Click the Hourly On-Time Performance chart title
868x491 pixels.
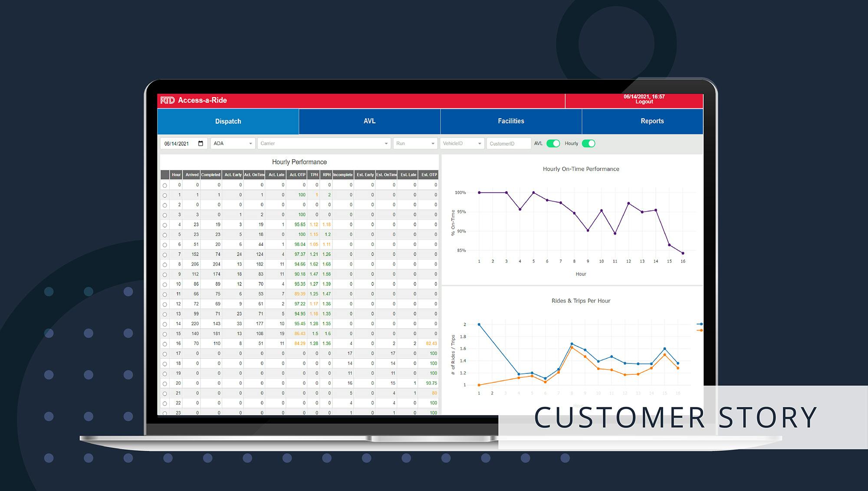pos(581,169)
